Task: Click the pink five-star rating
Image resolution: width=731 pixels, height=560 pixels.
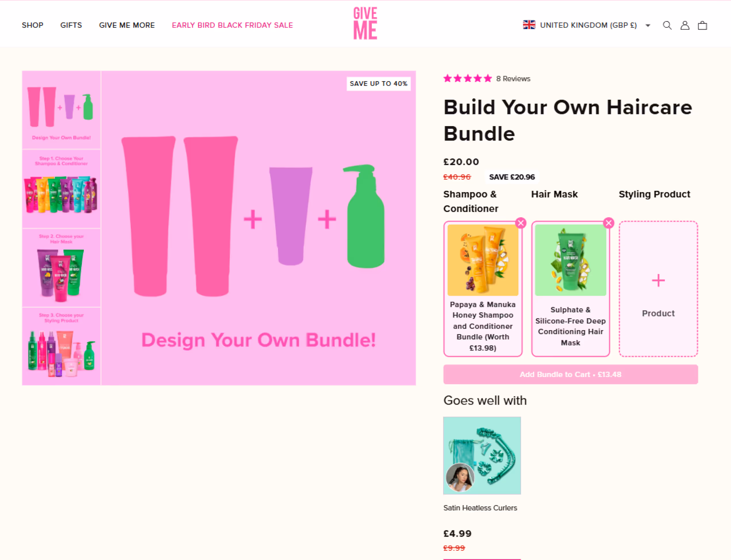Action: point(467,79)
